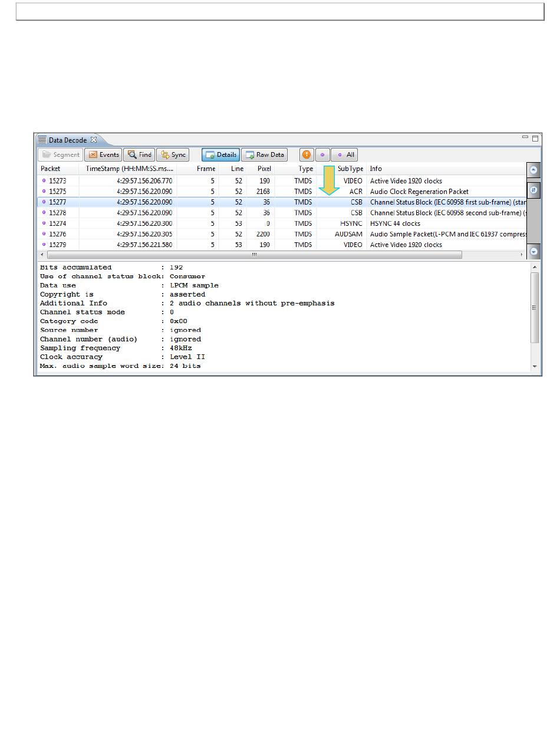
Task: Toggle the Details view button
Action: tap(220, 155)
